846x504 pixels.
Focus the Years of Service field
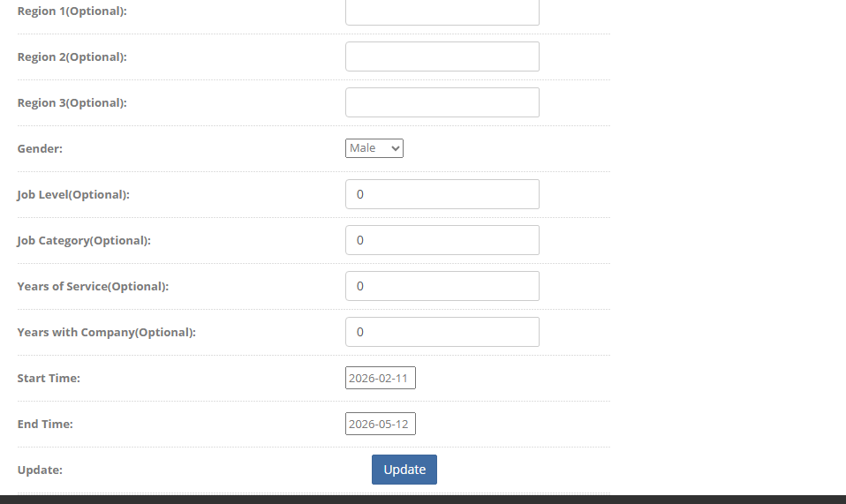click(x=442, y=286)
